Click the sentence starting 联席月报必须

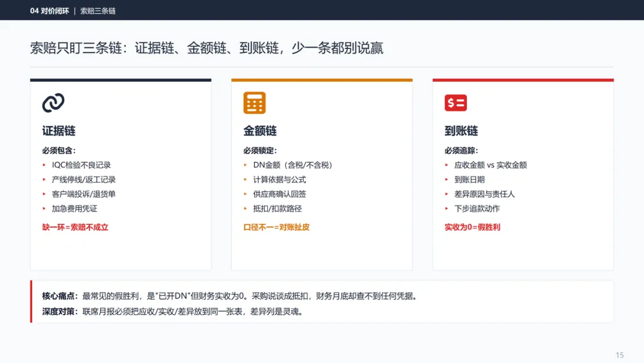coord(194,312)
